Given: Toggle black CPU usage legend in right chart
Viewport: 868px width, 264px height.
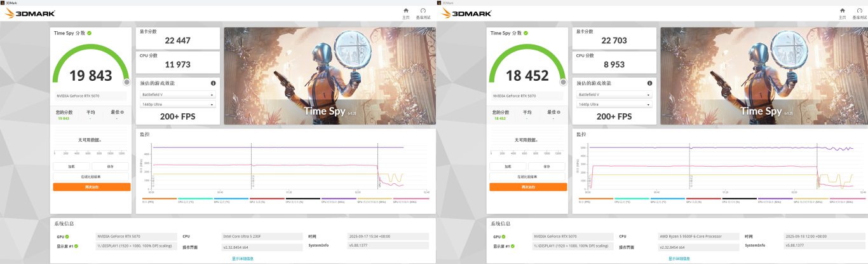Looking at the screenshot, I should coord(739,200).
